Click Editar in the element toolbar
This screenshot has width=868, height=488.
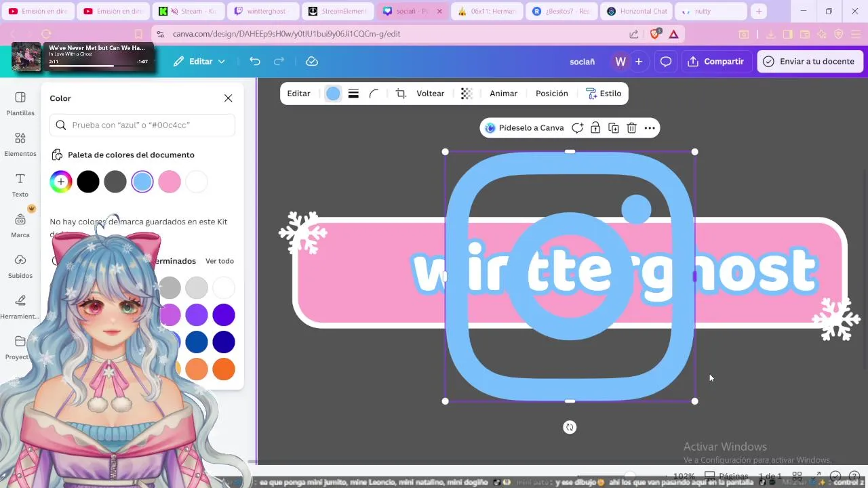pos(298,94)
